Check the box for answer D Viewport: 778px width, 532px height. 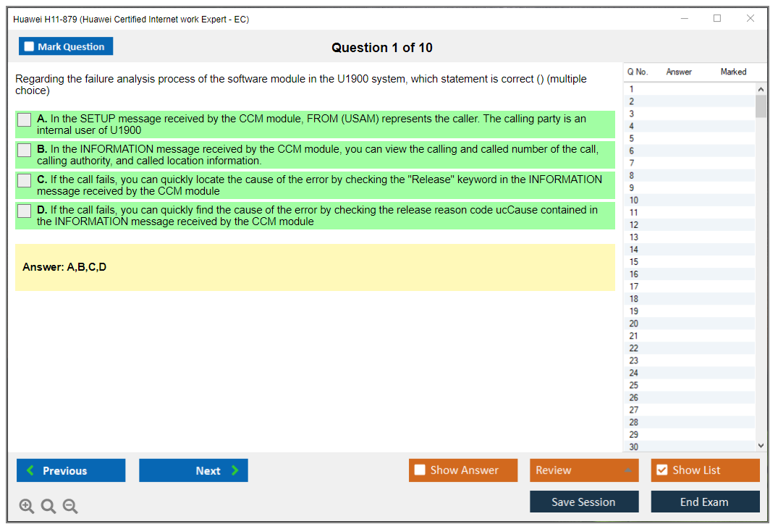pyautogui.click(x=25, y=211)
